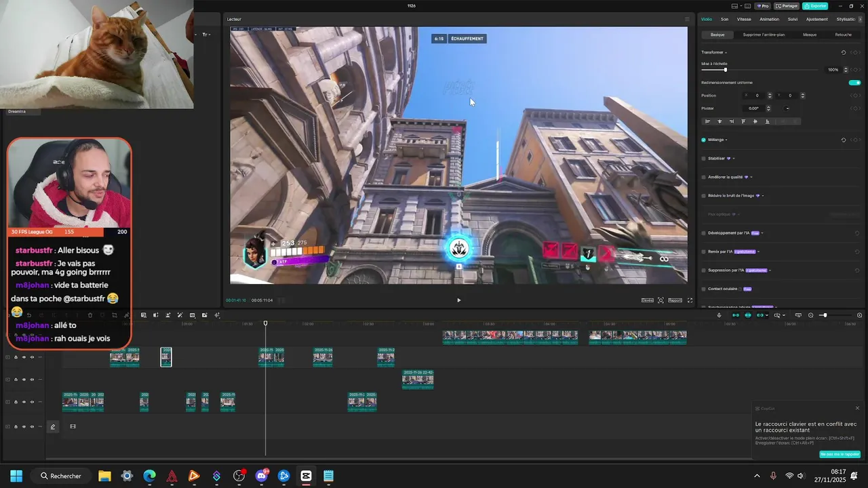Viewport: 868px width, 488px height.
Task: Click the Pro button in the title bar
Action: tap(763, 6)
